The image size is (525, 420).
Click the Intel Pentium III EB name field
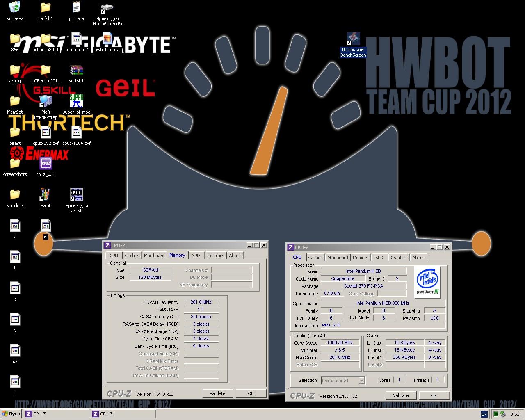click(363, 271)
